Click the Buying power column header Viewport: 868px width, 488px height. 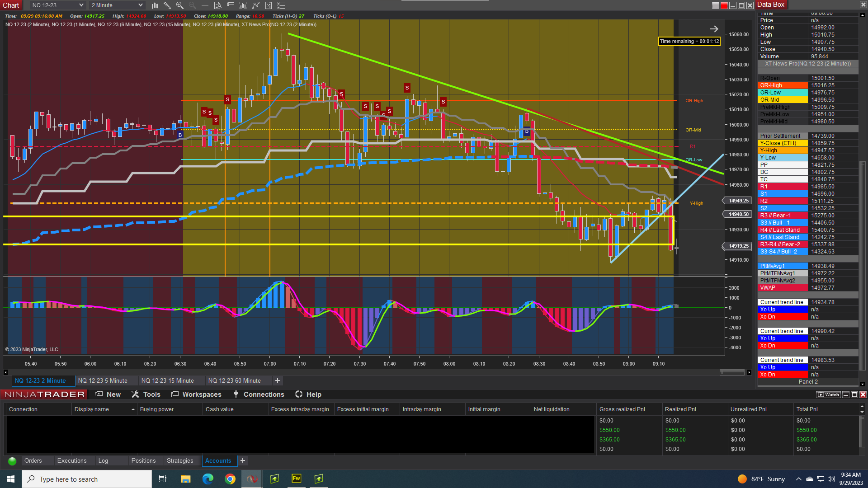(170, 409)
